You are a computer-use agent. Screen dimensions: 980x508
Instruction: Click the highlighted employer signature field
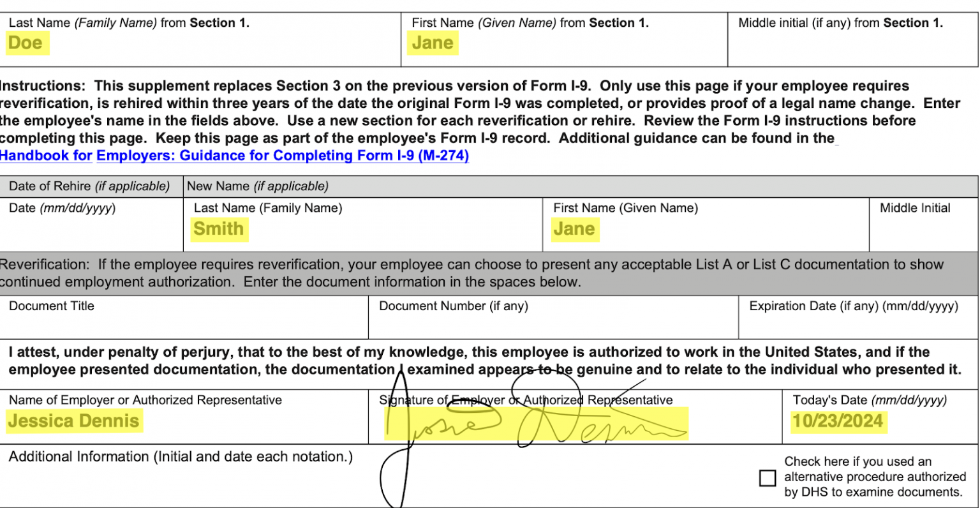coord(536,423)
